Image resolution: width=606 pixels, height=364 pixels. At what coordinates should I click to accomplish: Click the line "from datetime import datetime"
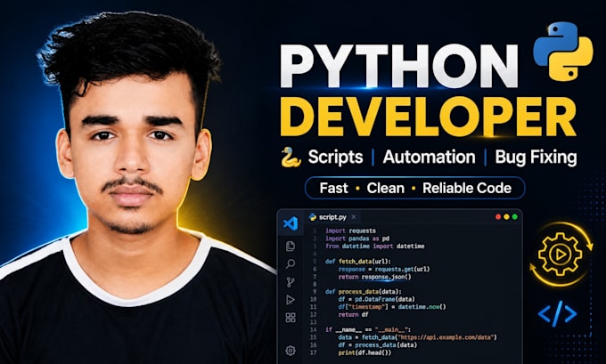375,246
